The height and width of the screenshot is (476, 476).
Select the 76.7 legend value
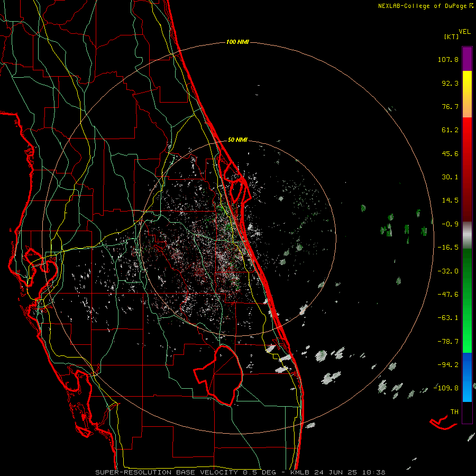click(x=450, y=106)
